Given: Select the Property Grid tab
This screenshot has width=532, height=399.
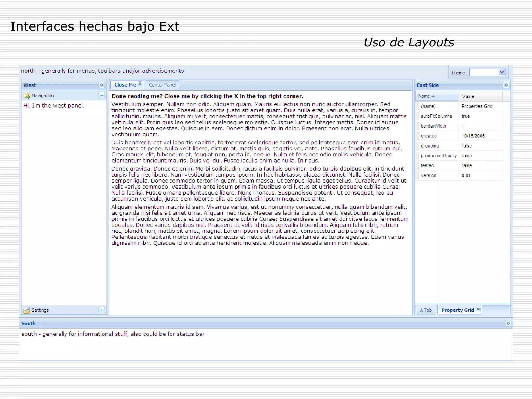Looking at the screenshot, I should (x=458, y=310).
